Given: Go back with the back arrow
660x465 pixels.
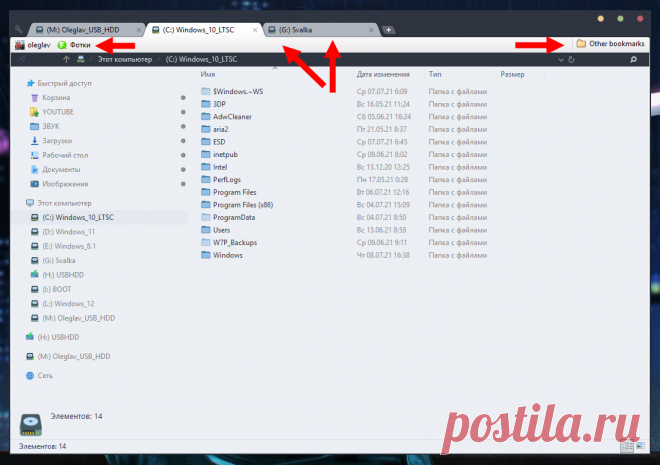Looking at the screenshot, I should click(22, 59).
